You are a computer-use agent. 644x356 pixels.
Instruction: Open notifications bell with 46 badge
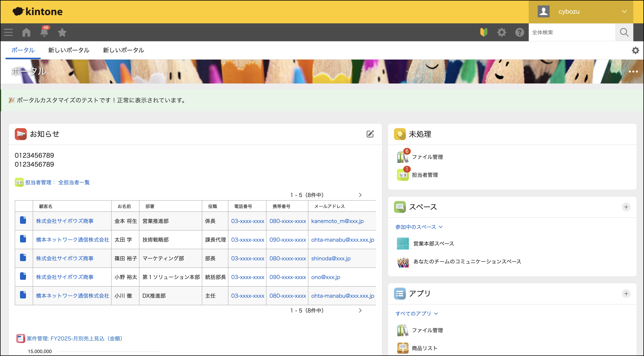click(x=44, y=32)
